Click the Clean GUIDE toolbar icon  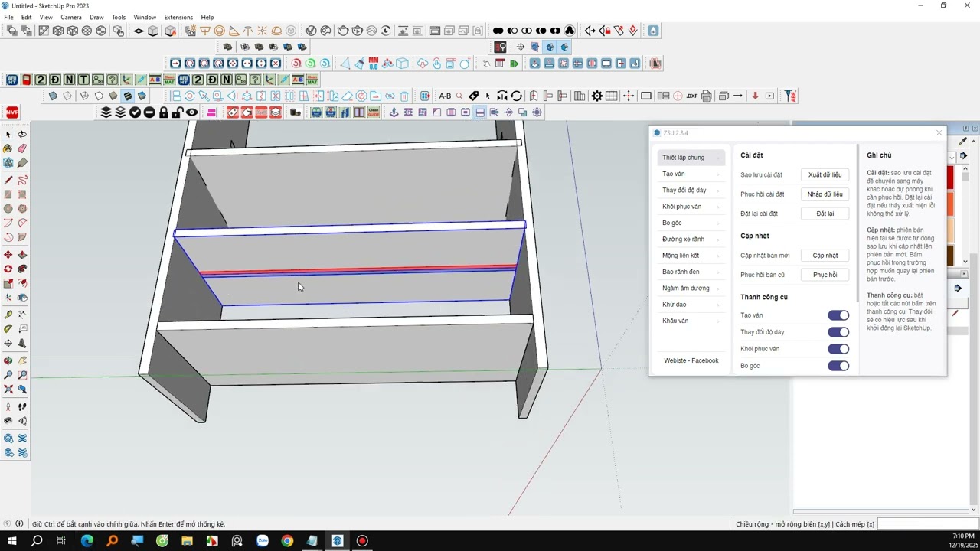[x=374, y=112]
